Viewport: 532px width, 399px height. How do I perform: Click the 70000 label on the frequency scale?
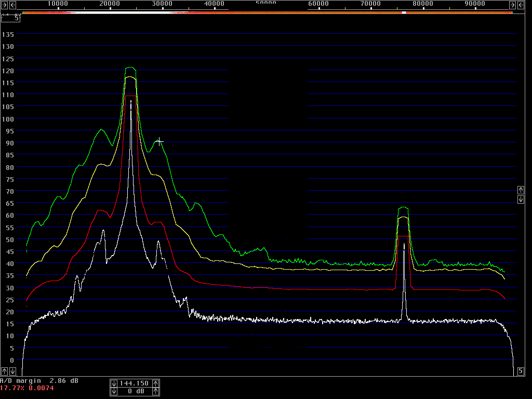click(370, 4)
